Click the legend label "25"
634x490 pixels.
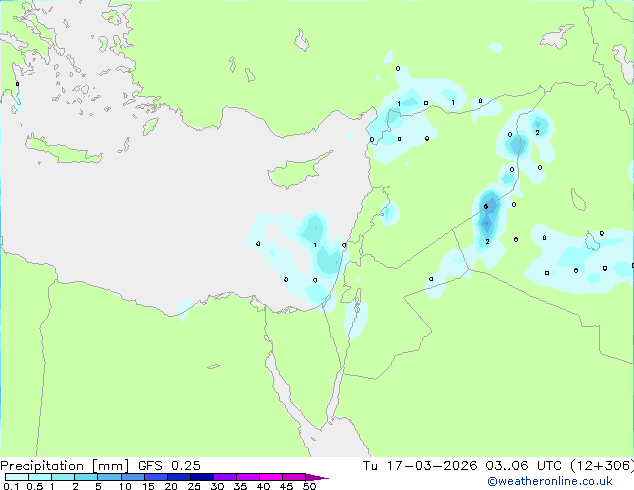[194, 486]
